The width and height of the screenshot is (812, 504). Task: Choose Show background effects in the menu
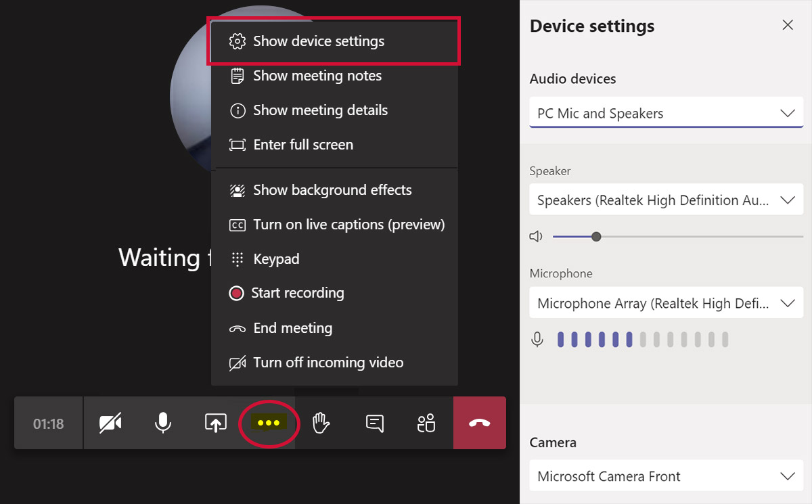332,190
